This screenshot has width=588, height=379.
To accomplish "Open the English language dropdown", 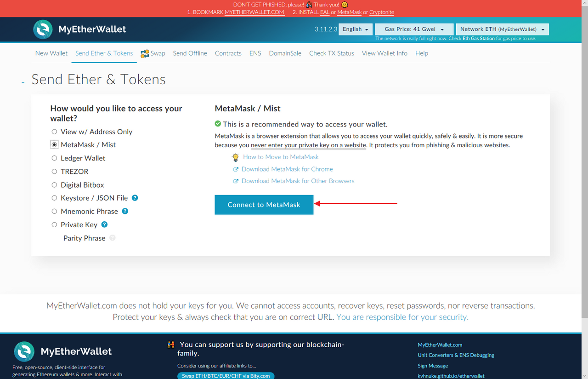I will coord(356,29).
